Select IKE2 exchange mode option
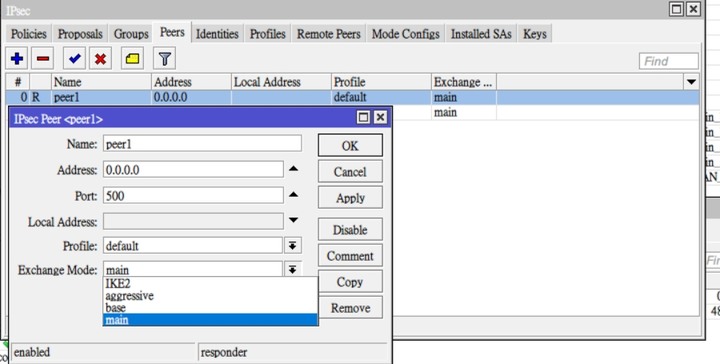Screen dimensions: 720x364 point(210,284)
